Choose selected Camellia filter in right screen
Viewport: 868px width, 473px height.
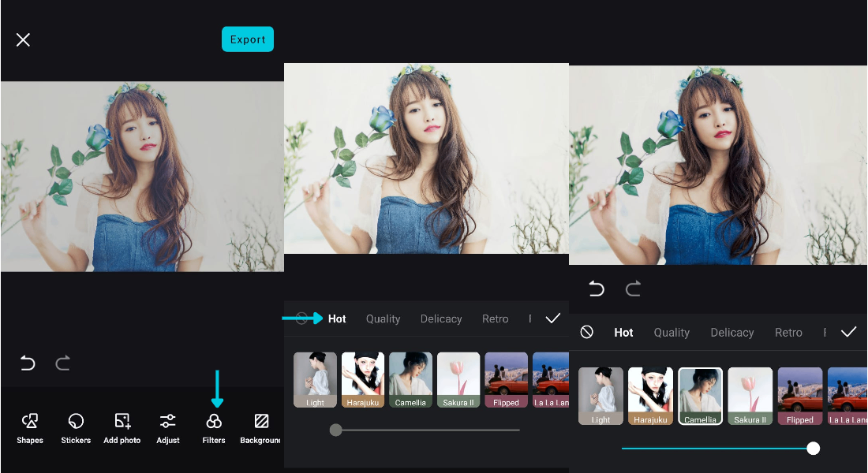point(700,396)
